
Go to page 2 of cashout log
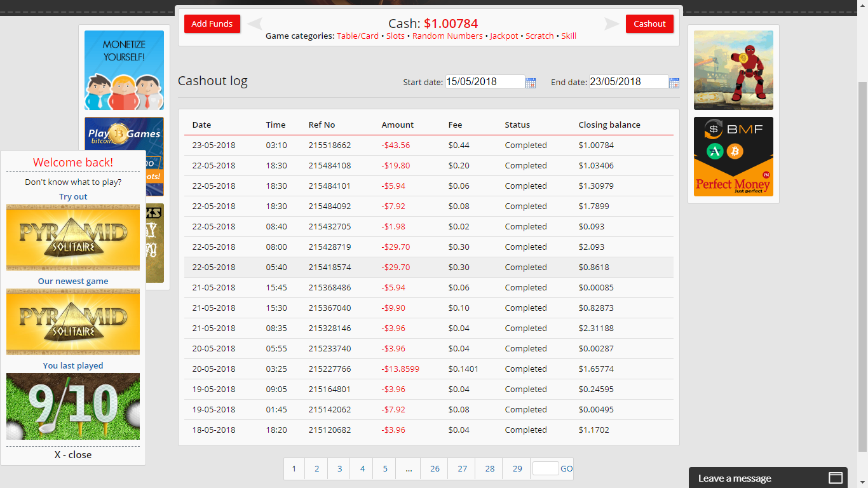click(x=316, y=469)
